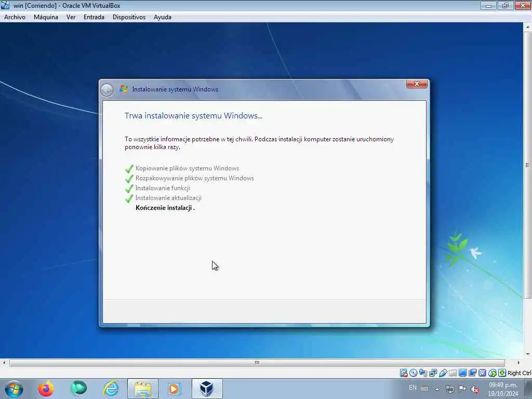Click the 'Kopiowanie plików systemu Windows' step

(187, 168)
